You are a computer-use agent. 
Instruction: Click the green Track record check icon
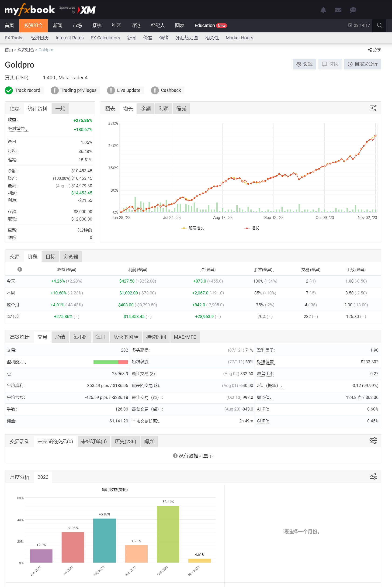[9, 90]
